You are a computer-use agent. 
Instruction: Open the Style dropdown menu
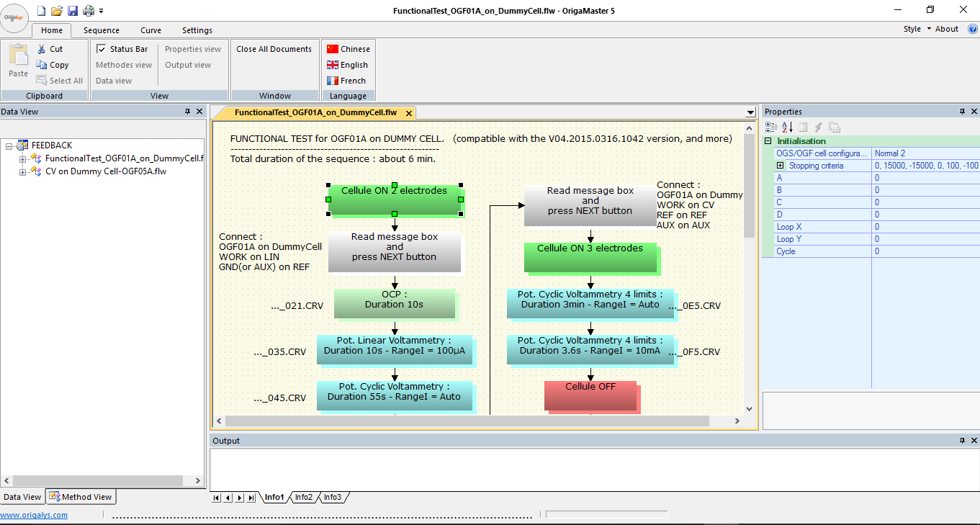[x=917, y=29]
